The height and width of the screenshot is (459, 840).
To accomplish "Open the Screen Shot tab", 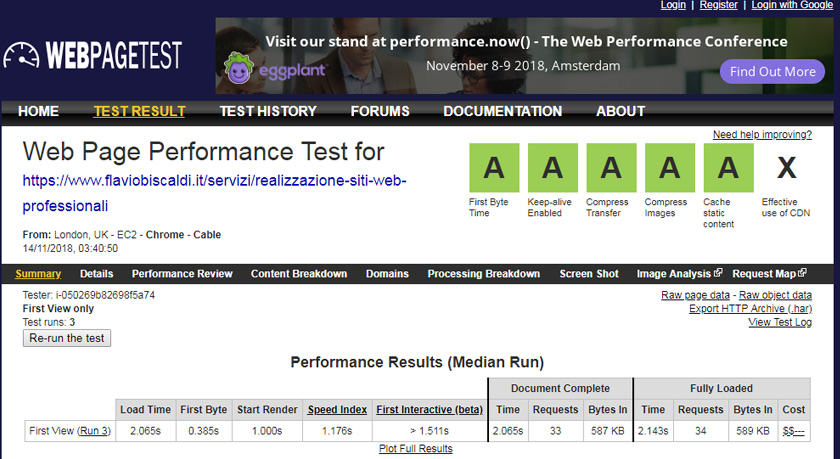I will click(x=589, y=274).
